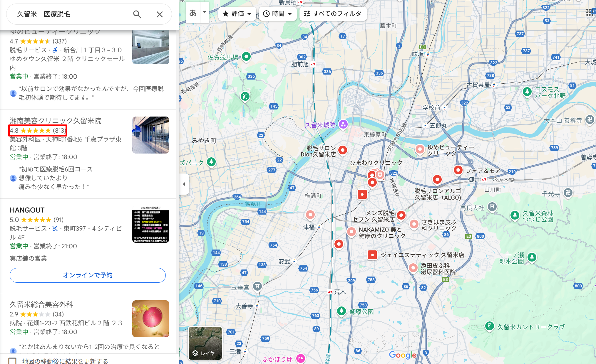The height and width of the screenshot is (364, 596).
Task: Click square red pin near 梅満町
Action: [x=362, y=194]
